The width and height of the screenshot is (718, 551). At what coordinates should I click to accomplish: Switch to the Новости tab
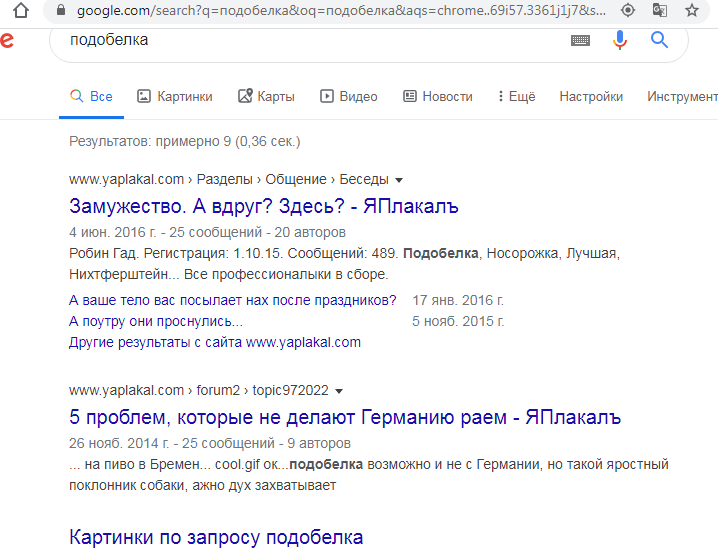click(x=438, y=97)
